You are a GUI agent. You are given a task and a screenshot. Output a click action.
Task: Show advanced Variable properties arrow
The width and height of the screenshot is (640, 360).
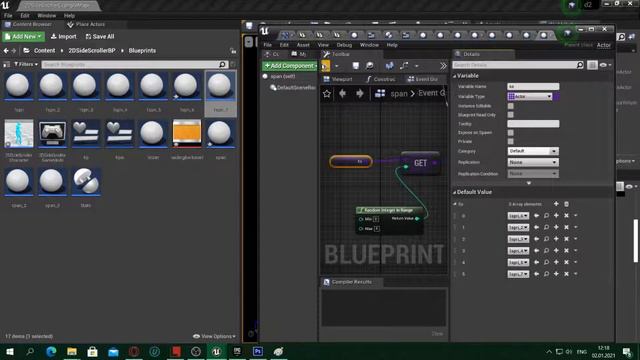[x=529, y=183]
